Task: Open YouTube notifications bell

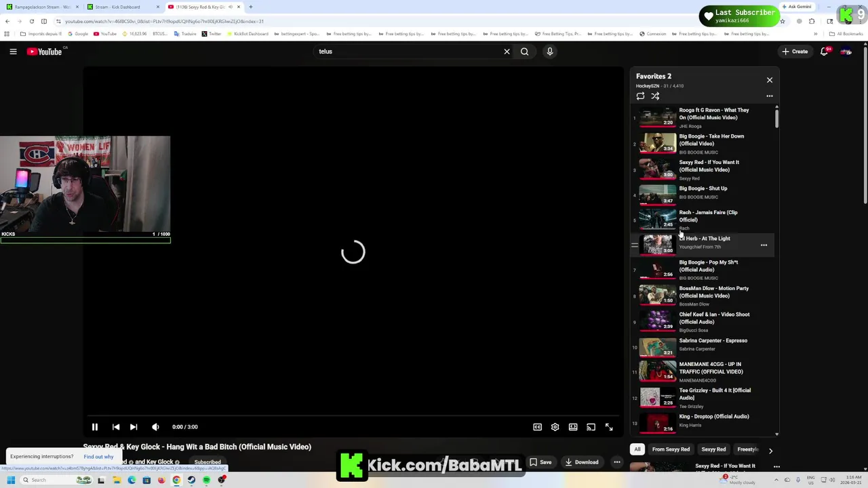Action: click(x=825, y=52)
